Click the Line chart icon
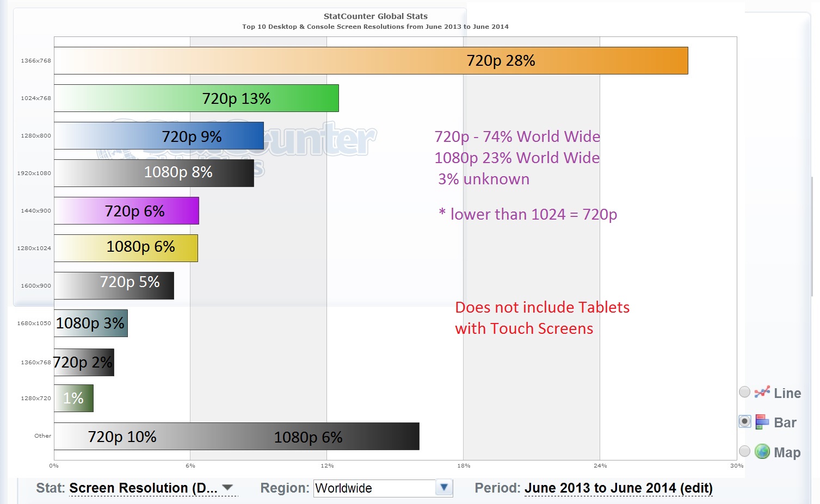 pos(762,392)
